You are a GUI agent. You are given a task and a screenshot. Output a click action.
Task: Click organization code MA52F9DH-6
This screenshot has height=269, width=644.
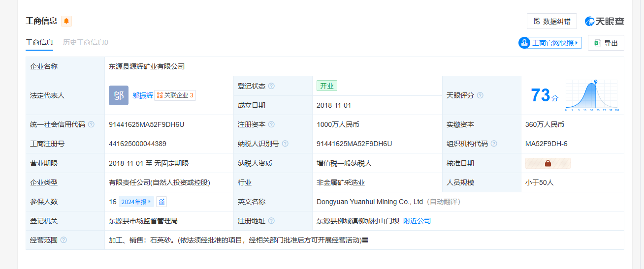(547, 144)
